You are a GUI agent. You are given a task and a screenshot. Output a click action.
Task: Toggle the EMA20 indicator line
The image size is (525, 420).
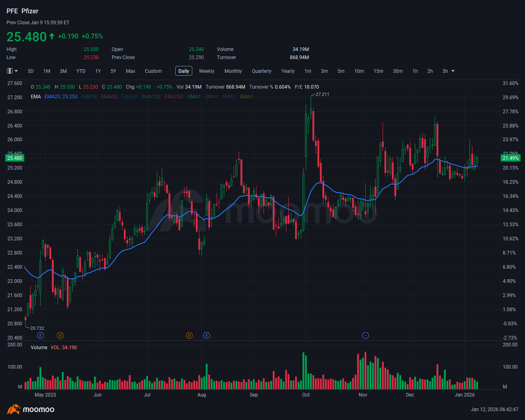109,97
